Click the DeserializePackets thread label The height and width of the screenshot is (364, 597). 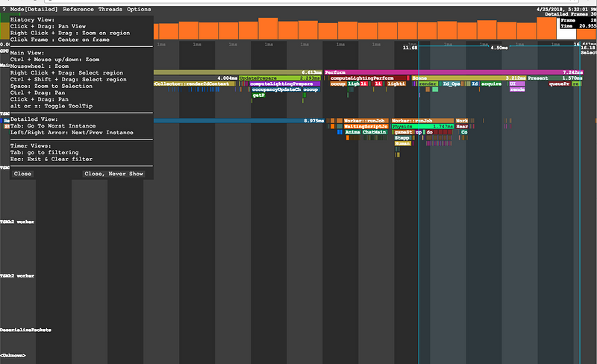pos(25,330)
